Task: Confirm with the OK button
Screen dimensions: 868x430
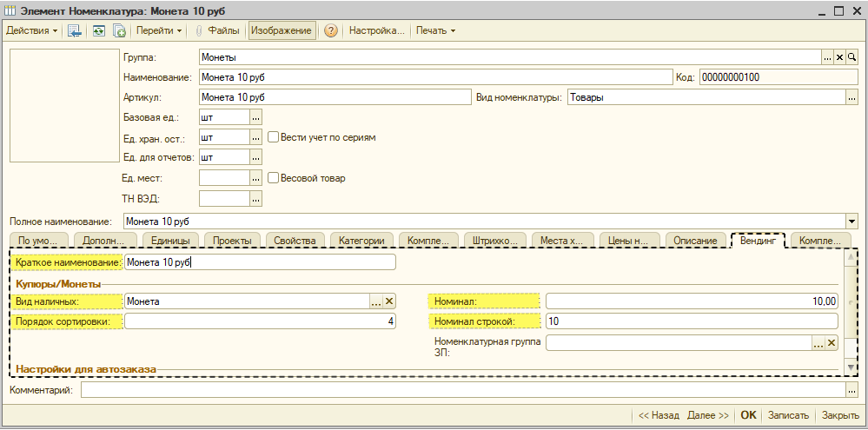Action: (x=748, y=415)
